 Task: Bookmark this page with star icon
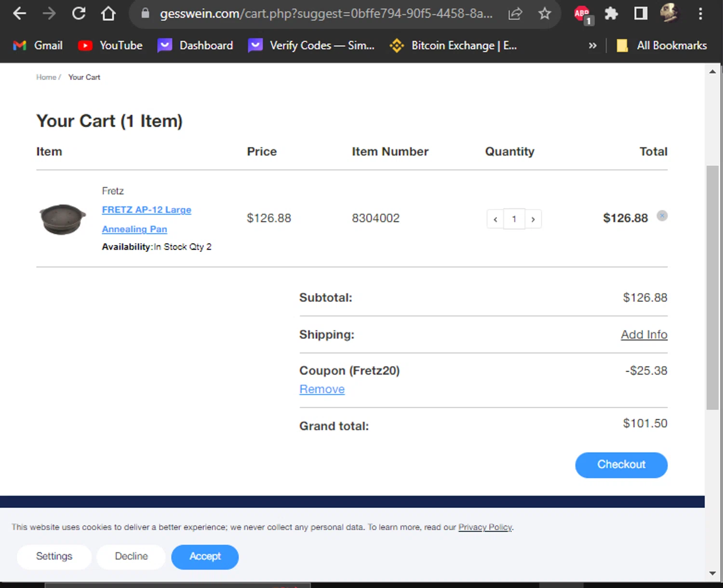(x=545, y=13)
